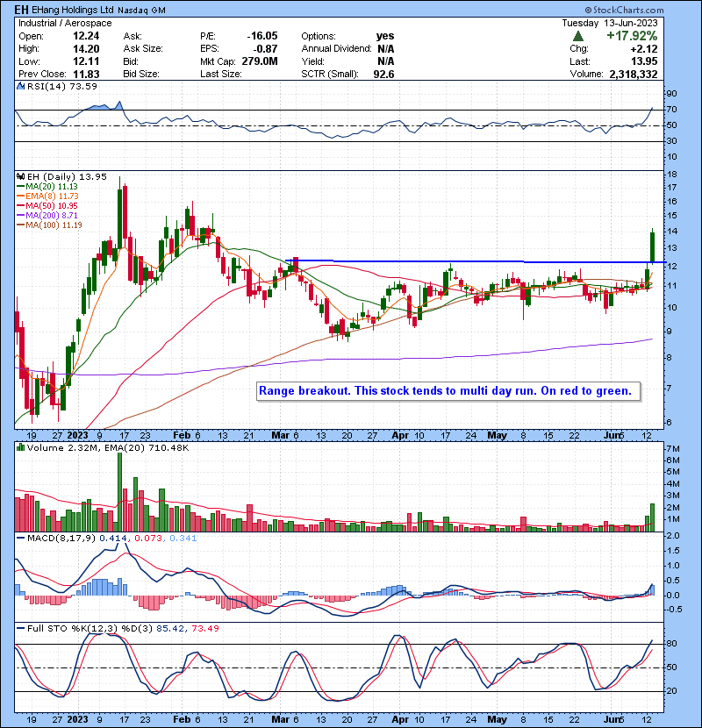Click the Ask Size: label
This screenshot has height=728, width=702.
tap(143, 49)
